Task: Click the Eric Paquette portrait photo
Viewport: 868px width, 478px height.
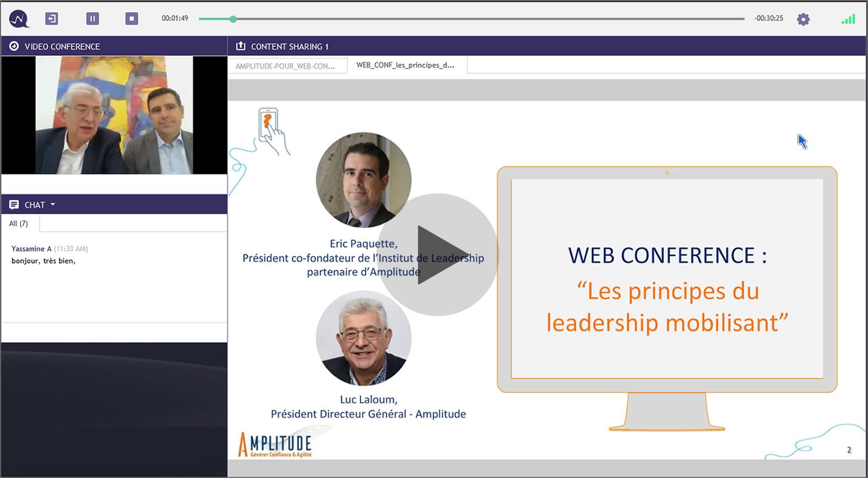Action: point(363,180)
